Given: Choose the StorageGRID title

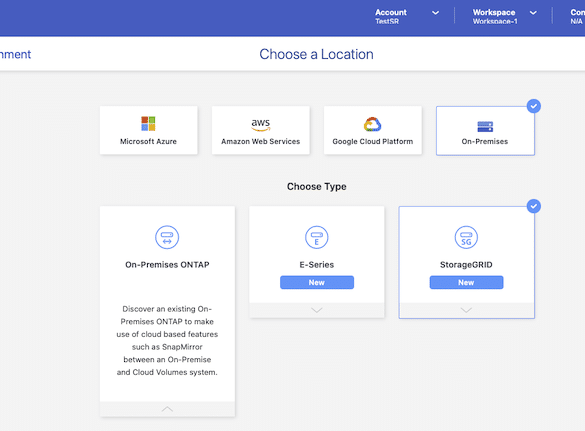Looking at the screenshot, I should click(466, 265).
